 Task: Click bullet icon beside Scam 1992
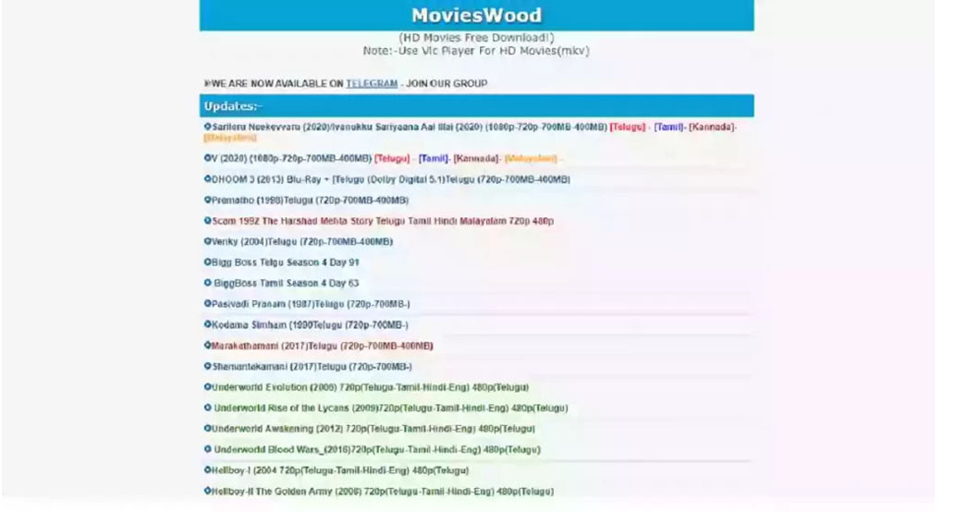point(207,220)
